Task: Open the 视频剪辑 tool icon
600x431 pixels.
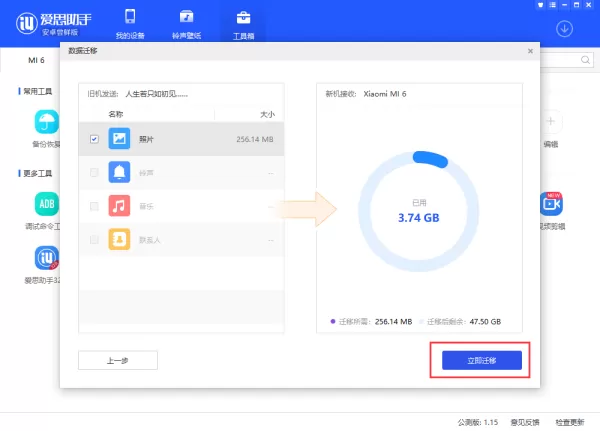Action: click(551, 204)
